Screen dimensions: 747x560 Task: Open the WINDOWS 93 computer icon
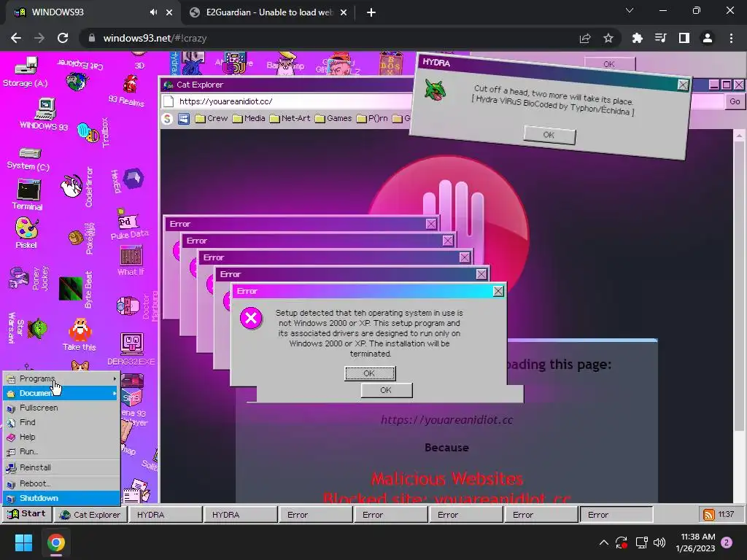(x=44, y=114)
